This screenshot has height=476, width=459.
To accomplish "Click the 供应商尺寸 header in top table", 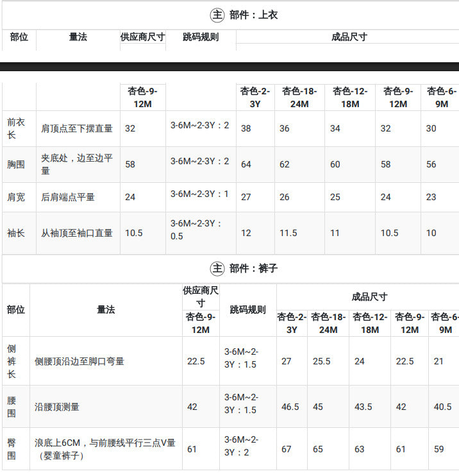I will [x=142, y=37].
